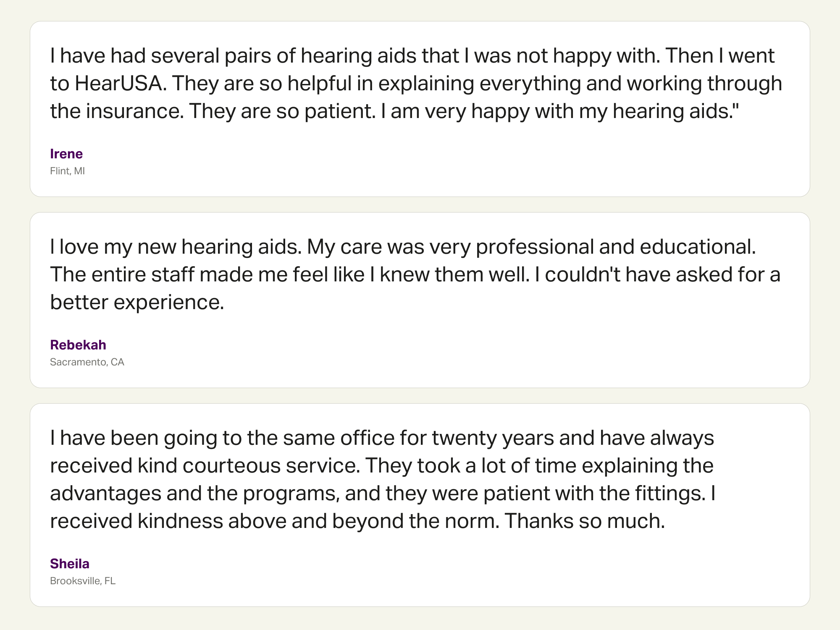Click the word "professional" in Rebekah's review
The width and height of the screenshot is (840, 630).
534,247
